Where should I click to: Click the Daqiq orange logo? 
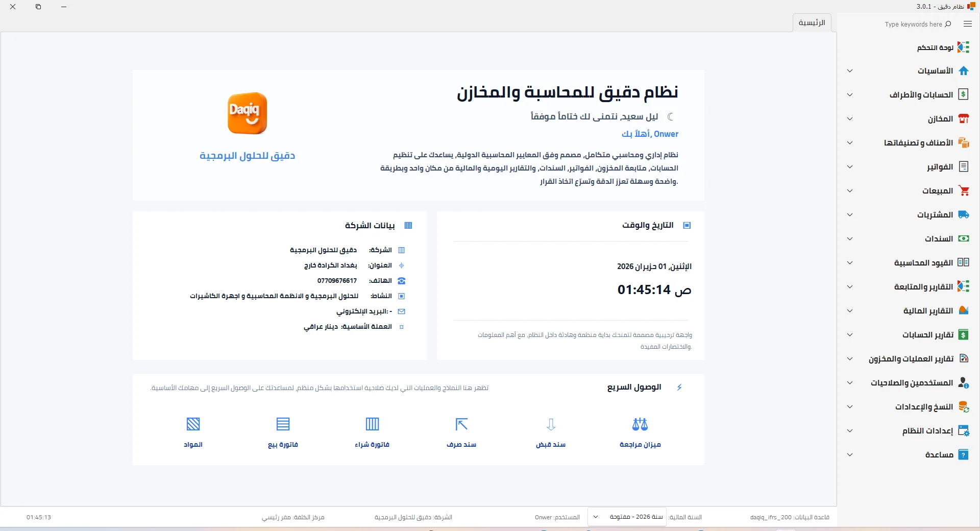[247, 113]
